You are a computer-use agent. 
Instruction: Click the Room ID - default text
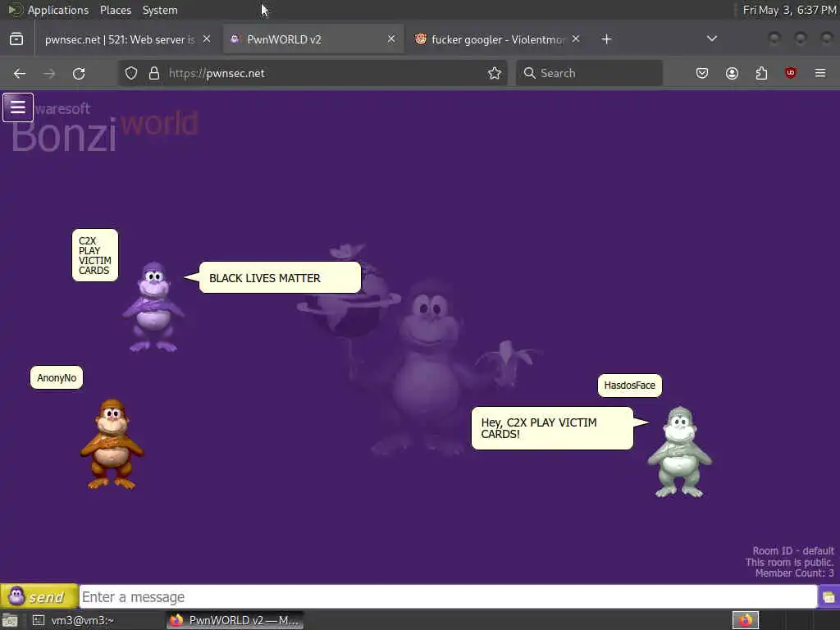coord(793,550)
